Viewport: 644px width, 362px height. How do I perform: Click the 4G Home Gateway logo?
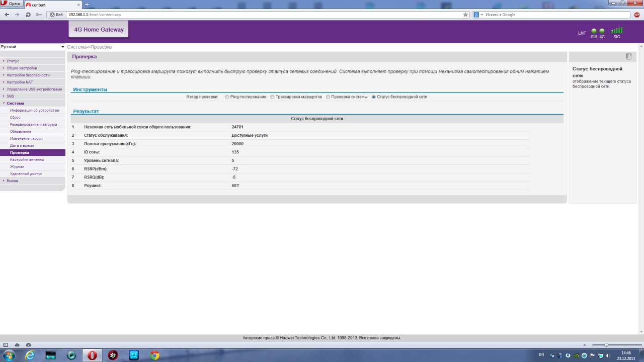(x=99, y=30)
